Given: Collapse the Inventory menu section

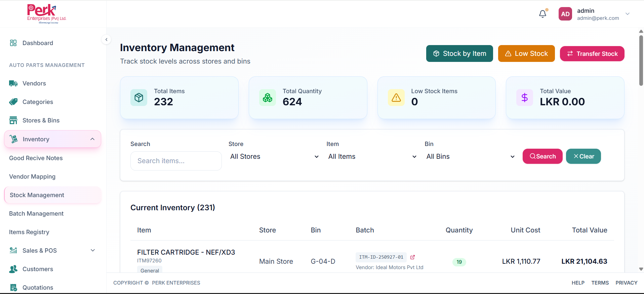Looking at the screenshot, I should (92, 139).
